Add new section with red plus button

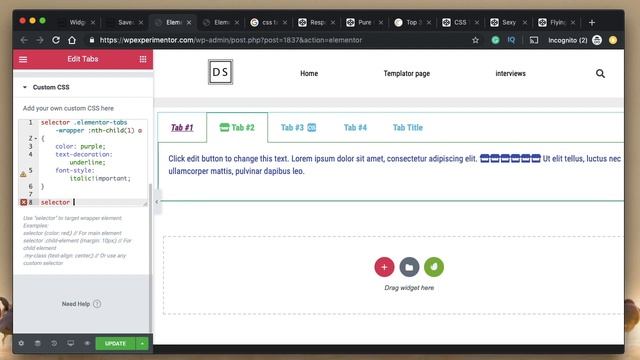point(384,267)
